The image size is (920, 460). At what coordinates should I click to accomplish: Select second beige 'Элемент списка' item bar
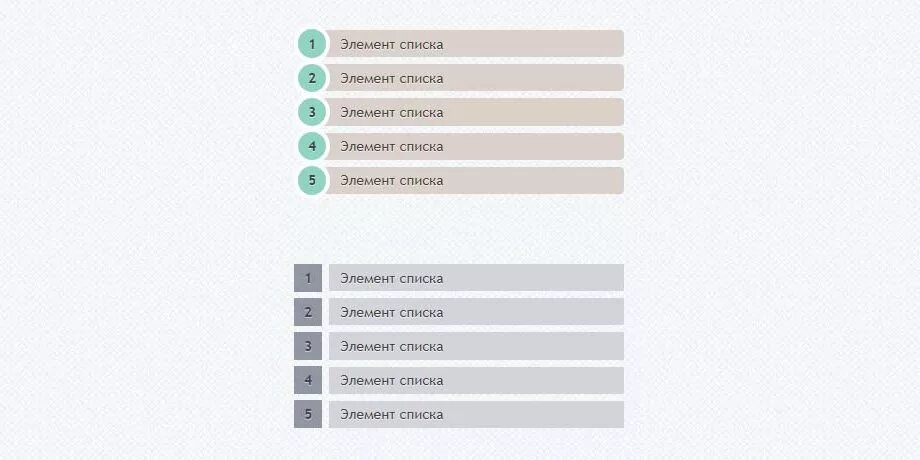pyautogui.click(x=475, y=78)
